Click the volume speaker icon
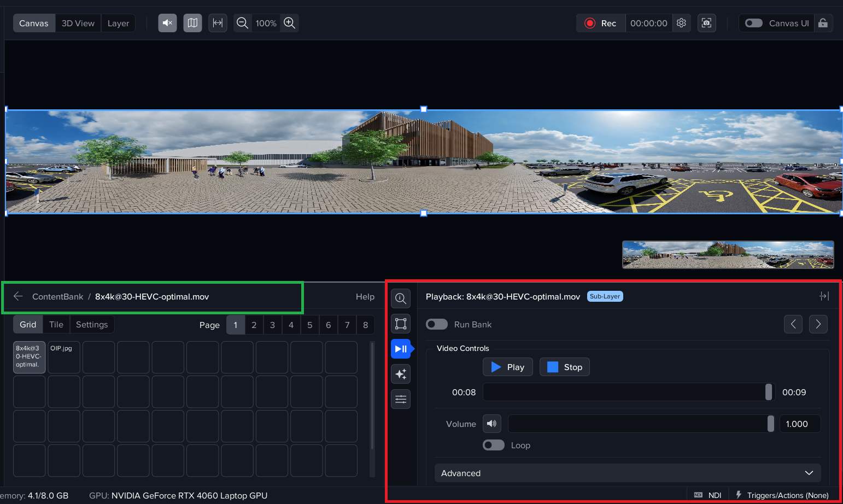This screenshot has height=504, width=843. (491, 424)
